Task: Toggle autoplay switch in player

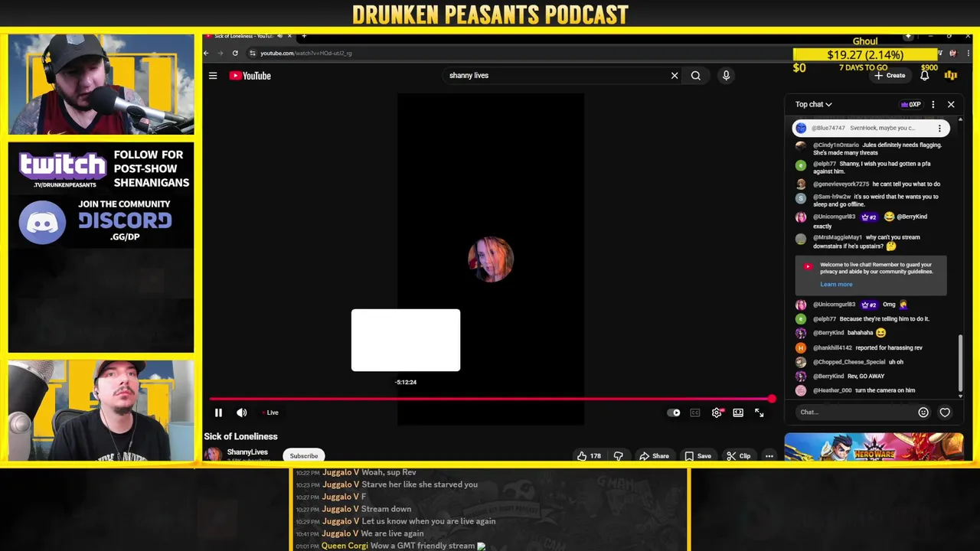Action: click(674, 412)
